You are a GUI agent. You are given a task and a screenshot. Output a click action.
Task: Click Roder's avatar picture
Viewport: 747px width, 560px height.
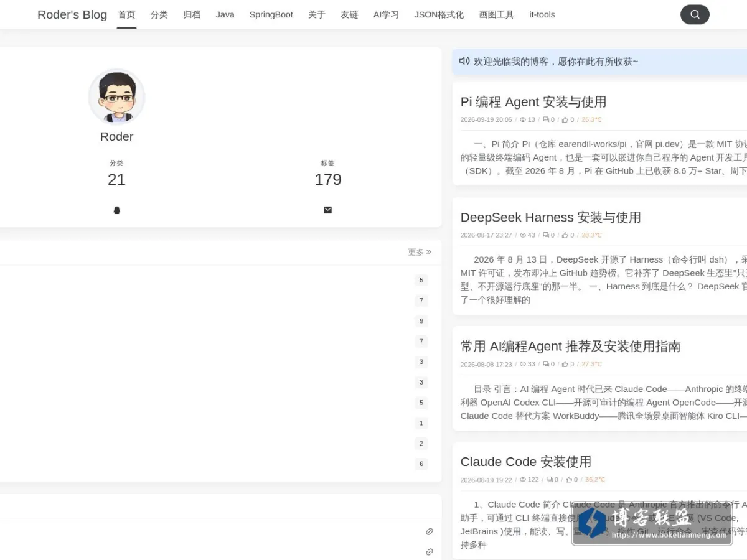[116, 97]
